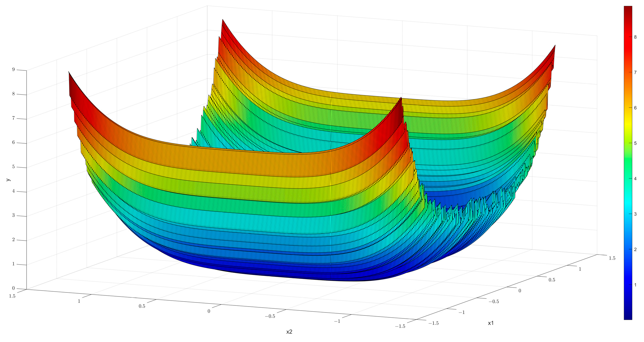Select y axis tick label 4

tap(13, 191)
